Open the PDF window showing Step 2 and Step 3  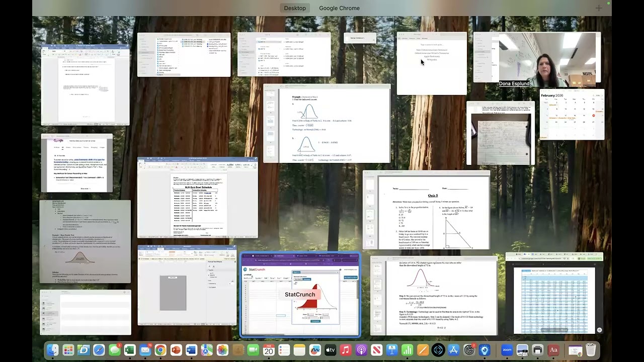tap(434, 296)
